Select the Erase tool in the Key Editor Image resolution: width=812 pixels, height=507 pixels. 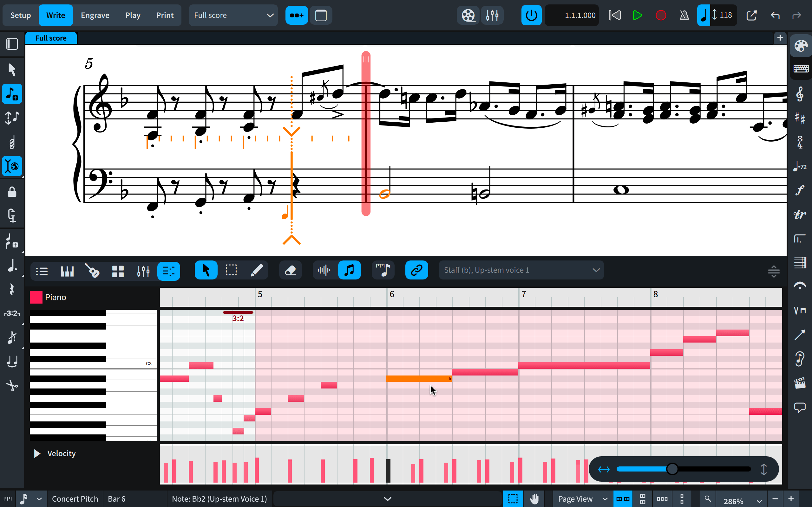(x=290, y=270)
